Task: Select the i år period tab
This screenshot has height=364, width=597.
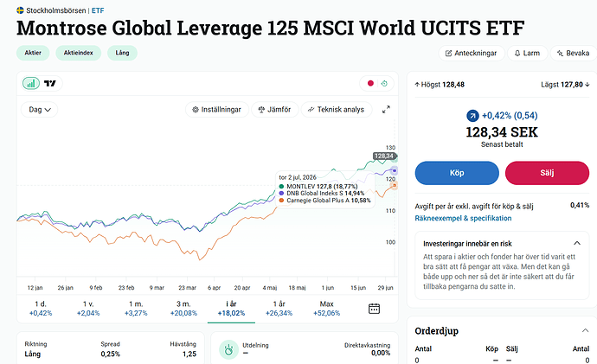Action: click(x=231, y=309)
